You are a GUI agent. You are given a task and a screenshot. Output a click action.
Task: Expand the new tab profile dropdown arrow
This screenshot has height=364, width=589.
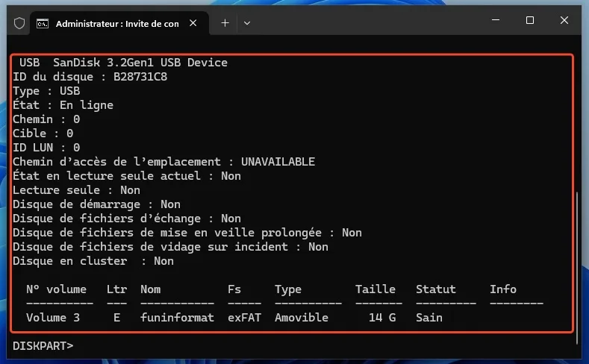tap(247, 23)
